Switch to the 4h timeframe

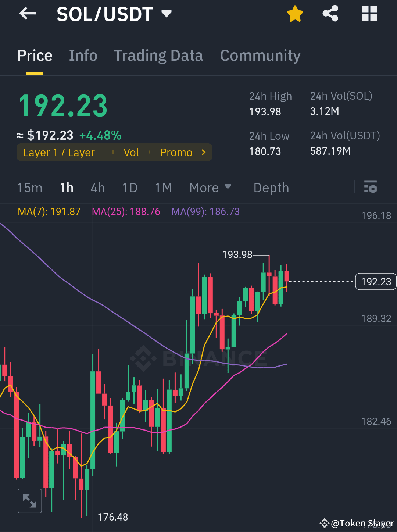point(97,188)
